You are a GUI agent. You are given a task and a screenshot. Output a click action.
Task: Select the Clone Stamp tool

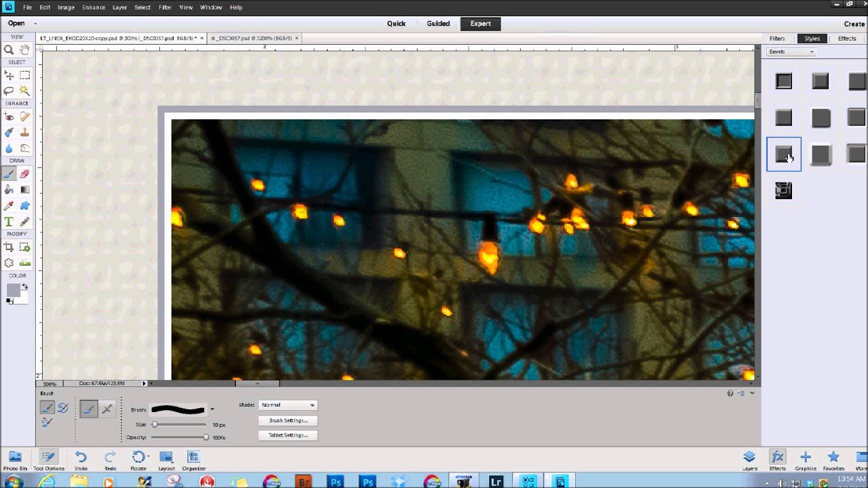(24, 133)
